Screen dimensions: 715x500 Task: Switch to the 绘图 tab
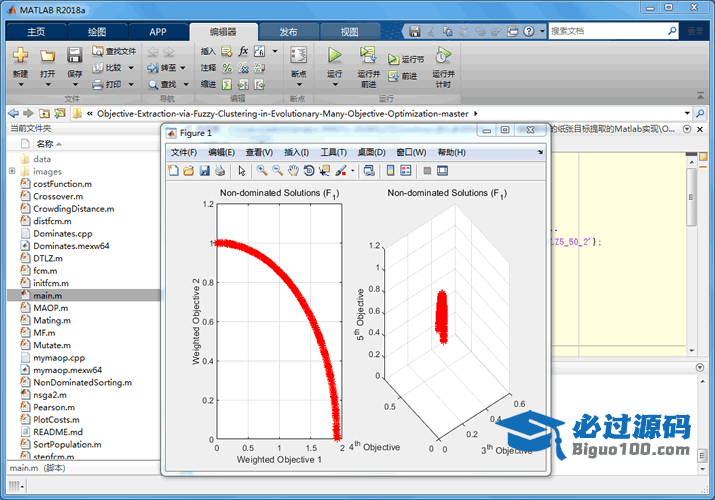click(97, 31)
